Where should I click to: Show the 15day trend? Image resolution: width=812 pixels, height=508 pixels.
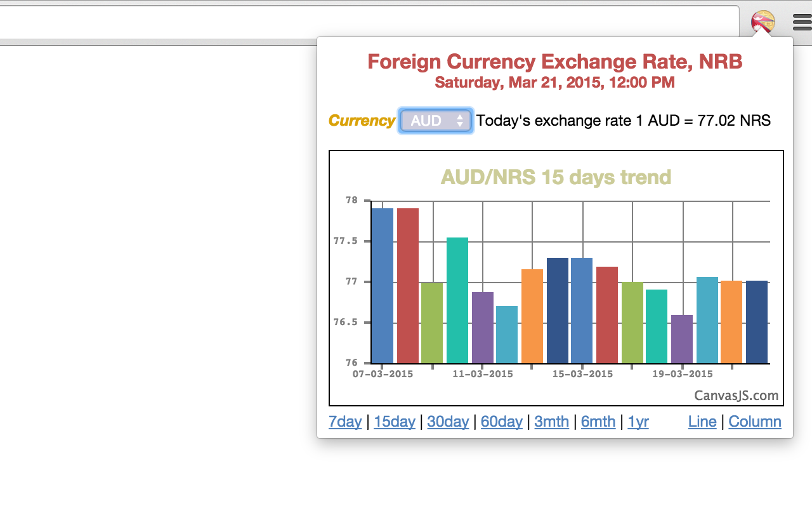(395, 422)
